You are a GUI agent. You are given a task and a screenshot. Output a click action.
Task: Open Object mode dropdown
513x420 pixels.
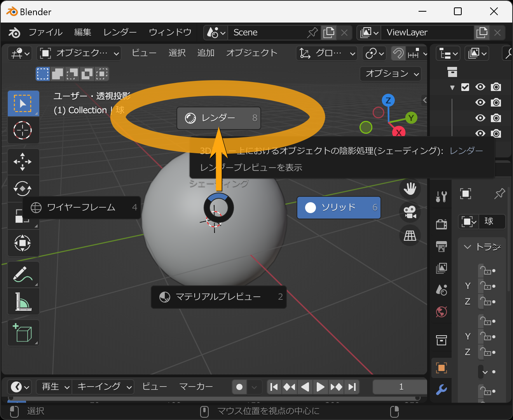[79, 53]
